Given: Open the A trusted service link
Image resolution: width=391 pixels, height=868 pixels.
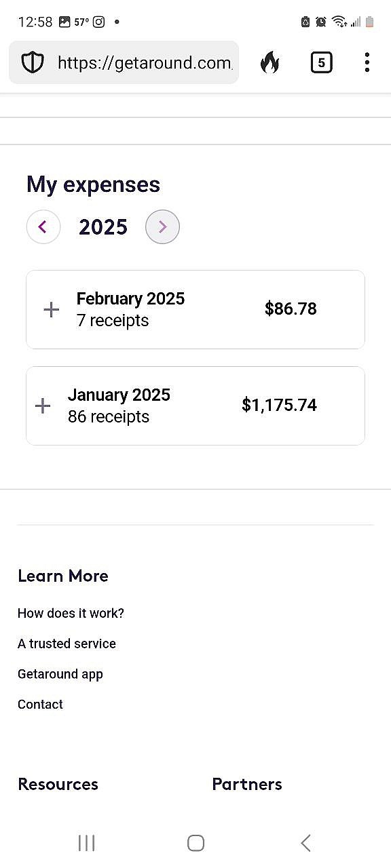Looking at the screenshot, I should pos(67,644).
